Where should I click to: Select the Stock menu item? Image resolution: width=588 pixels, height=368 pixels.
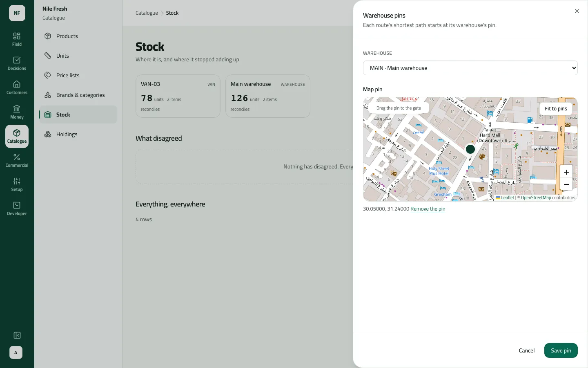78,114
